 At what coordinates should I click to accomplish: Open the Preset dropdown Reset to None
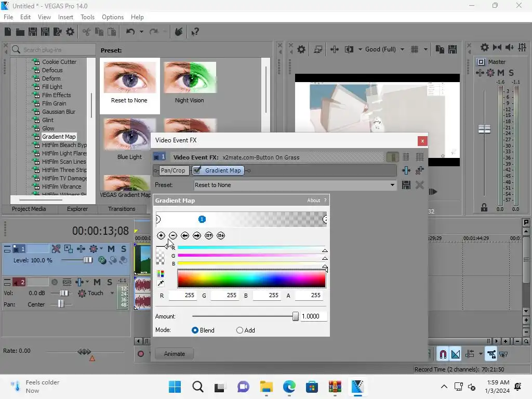click(x=295, y=185)
